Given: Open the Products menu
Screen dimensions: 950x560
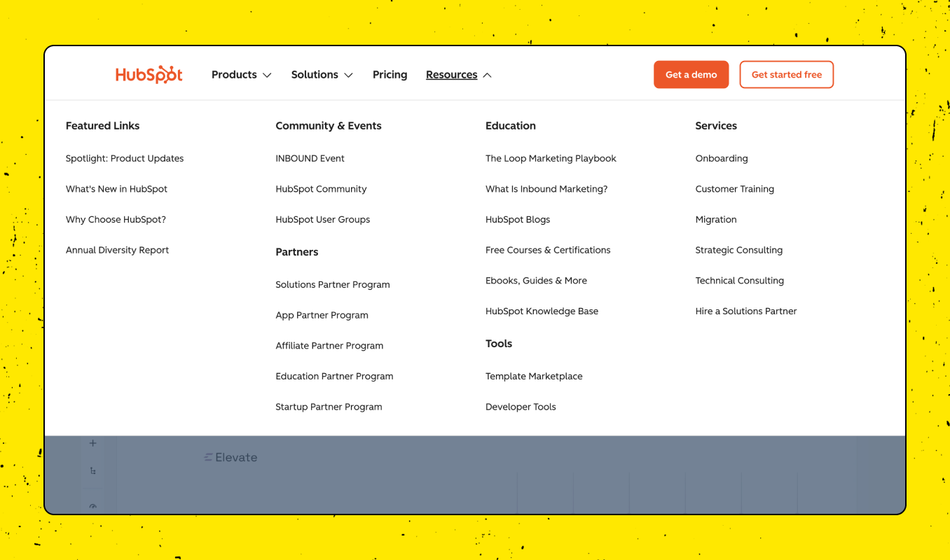Looking at the screenshot, I should [234, 75].
